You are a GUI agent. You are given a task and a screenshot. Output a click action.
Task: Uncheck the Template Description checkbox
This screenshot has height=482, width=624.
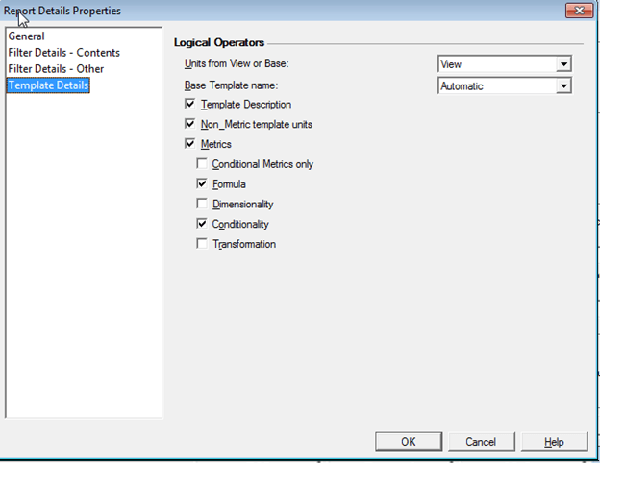[x=190, y=104]
